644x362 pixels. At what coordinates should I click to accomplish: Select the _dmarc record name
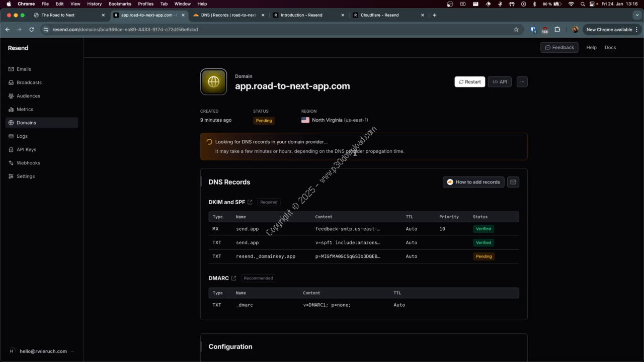(x=244, y=305)
